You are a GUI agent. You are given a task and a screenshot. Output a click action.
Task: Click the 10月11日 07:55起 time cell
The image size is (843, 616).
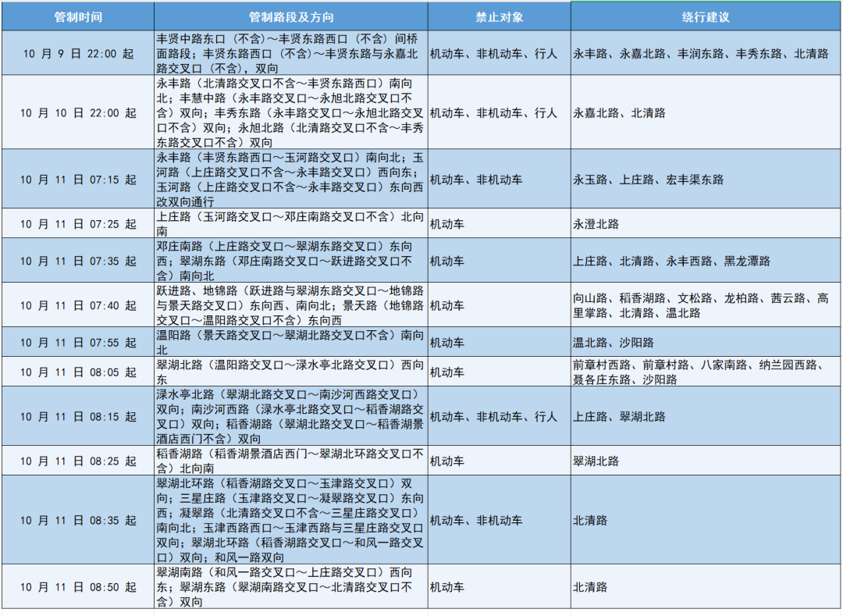(78, 343)
